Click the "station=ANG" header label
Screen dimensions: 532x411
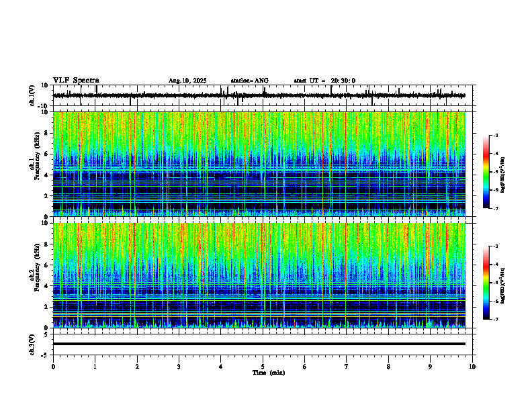[x=249, y=81]
